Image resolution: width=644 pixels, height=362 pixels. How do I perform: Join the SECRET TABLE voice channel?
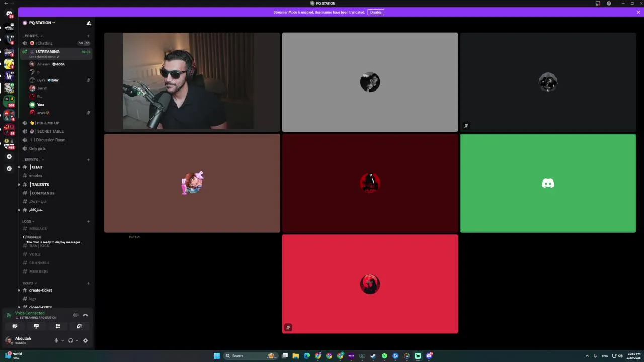[56, 131]
